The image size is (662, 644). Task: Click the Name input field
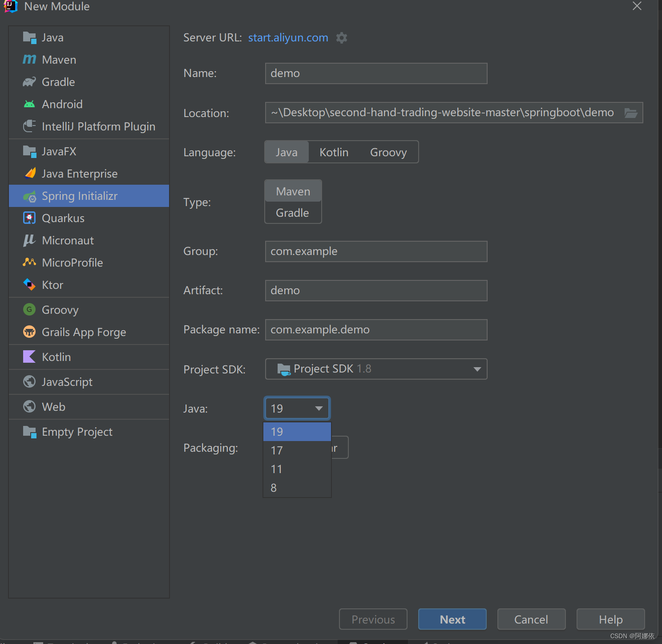point(376,73)
